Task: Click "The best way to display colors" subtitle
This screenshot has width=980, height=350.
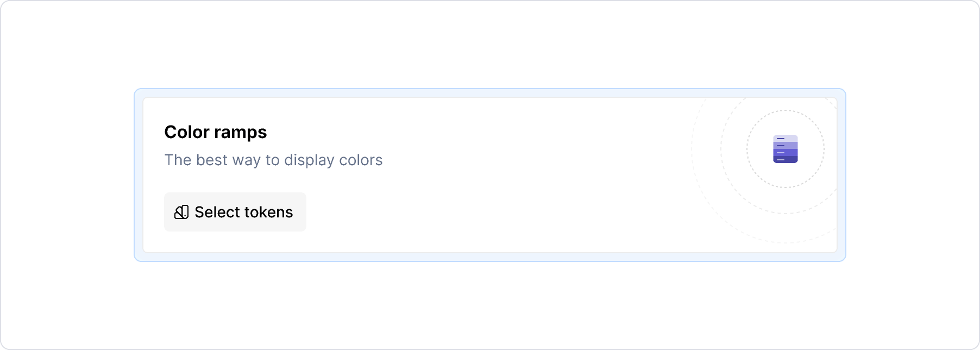Action: click(x=273, y=160)
